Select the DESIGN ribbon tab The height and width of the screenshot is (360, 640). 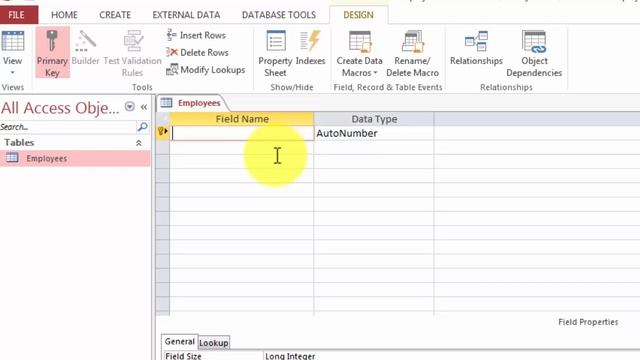(x=358, y=15)
